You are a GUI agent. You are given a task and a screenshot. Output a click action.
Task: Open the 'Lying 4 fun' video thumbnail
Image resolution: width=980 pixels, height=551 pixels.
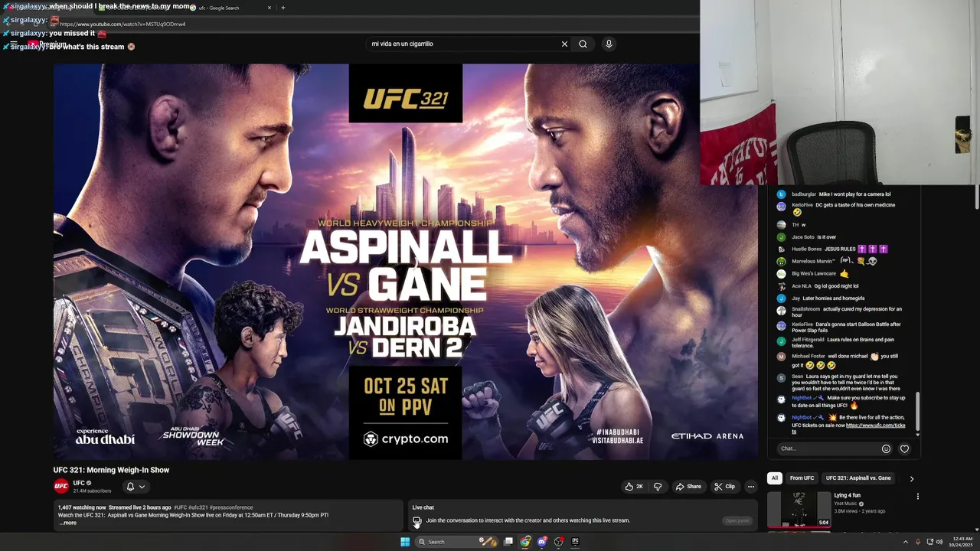pyautogui.click(x=799, y=509)
